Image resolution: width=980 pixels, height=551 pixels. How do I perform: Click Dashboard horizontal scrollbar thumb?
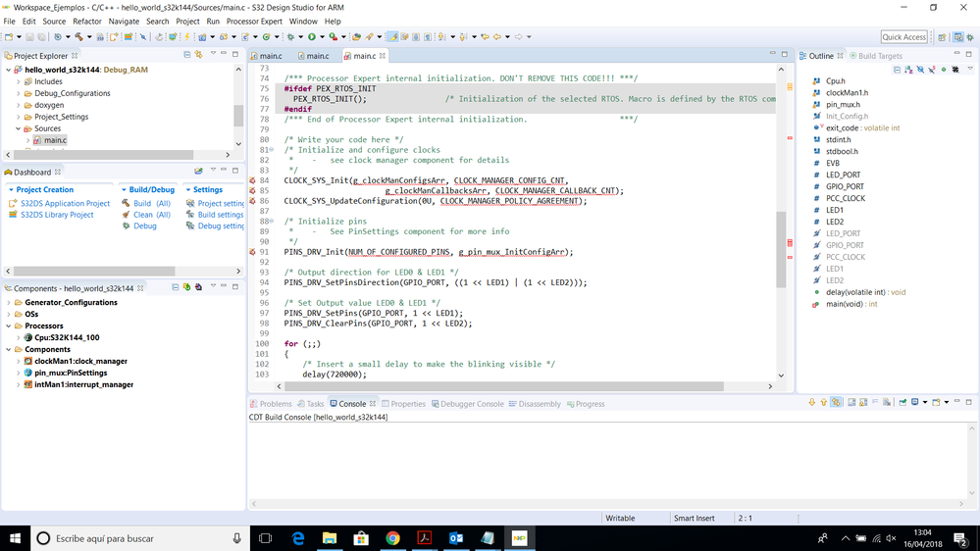[94, 272]
